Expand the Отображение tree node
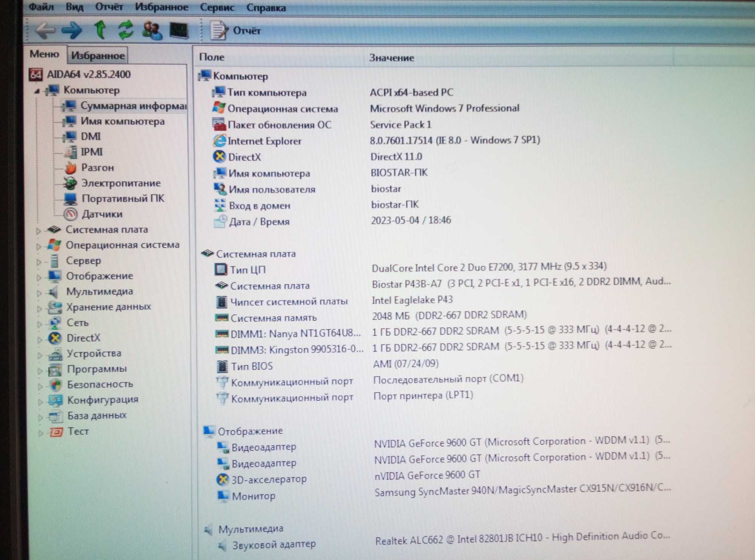755x560 pixels. coord(39,277)
